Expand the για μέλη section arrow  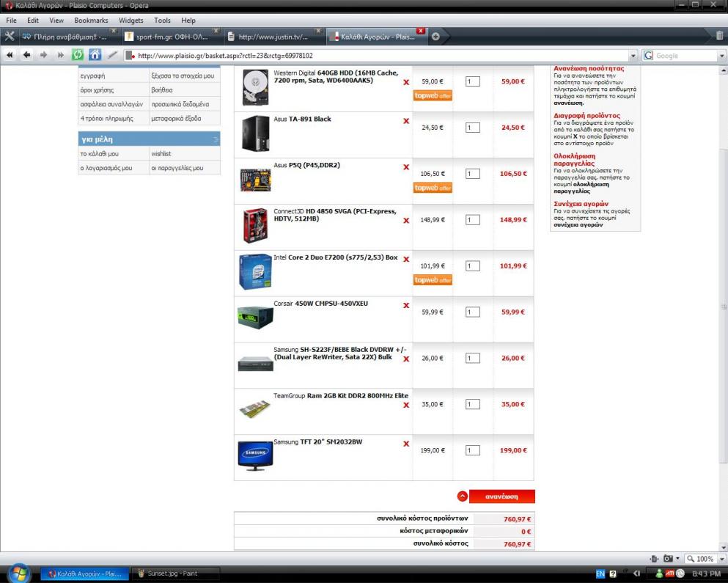click(216, 139)
